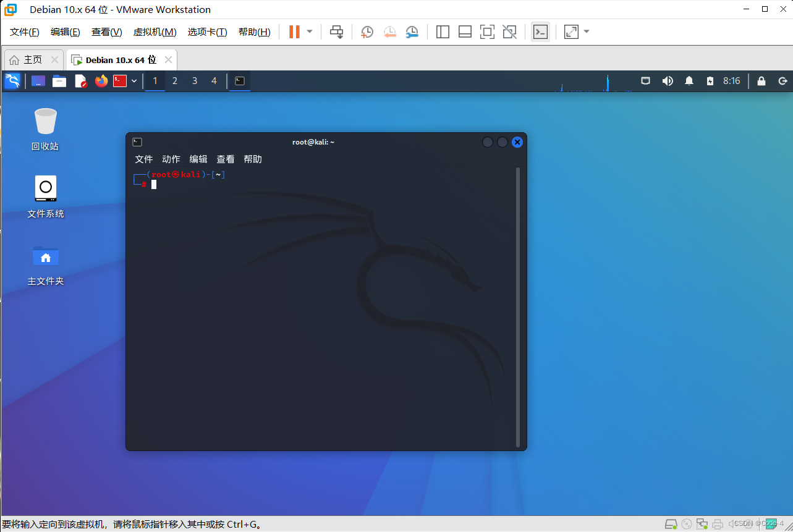Click the enter full screen mode icon

point(487,32)
